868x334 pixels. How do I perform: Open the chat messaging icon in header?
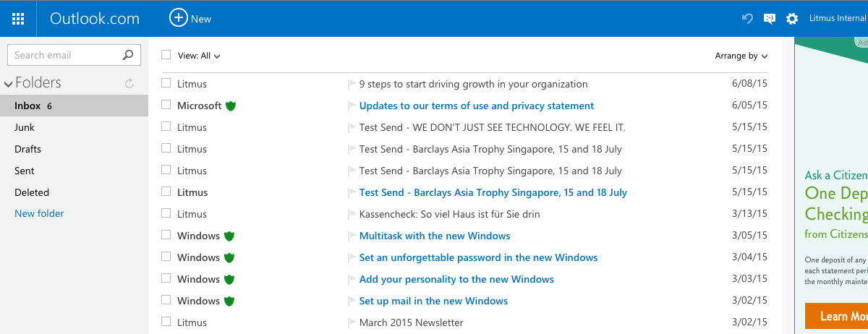pyautogui.click(x=770, y=19)
